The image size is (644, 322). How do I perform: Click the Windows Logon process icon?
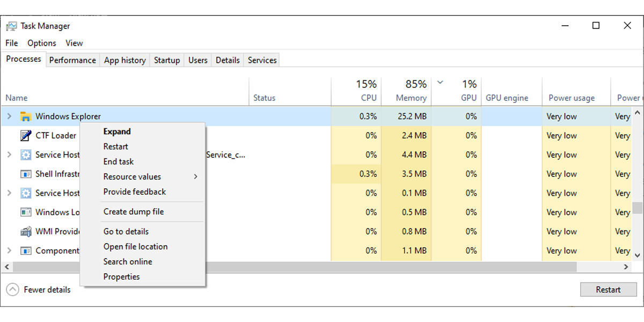tap(25, 212)
